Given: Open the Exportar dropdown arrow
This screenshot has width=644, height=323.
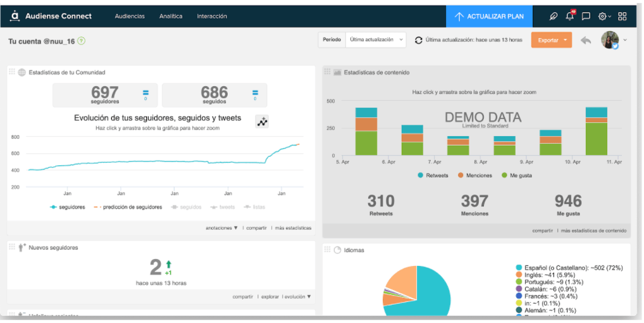Looking at the screenshot, I should (x=565, y=41).
